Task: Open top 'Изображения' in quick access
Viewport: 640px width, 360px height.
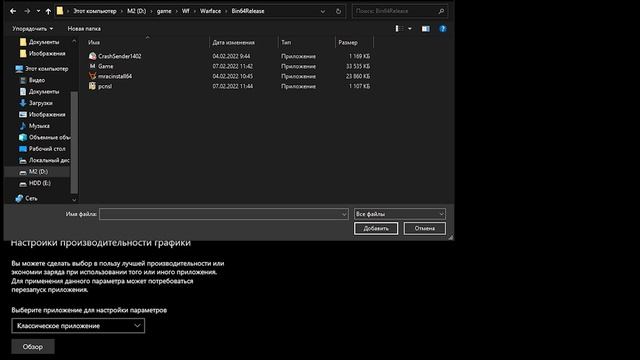Action: [x=47, y=53]
